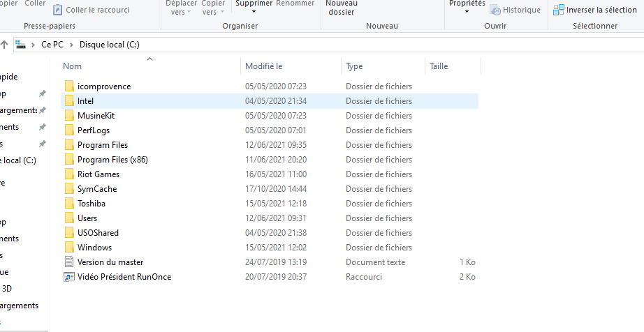Select the Version du master text file icon
This screenshot has height=332, width=644.
(x=68, y=262)
